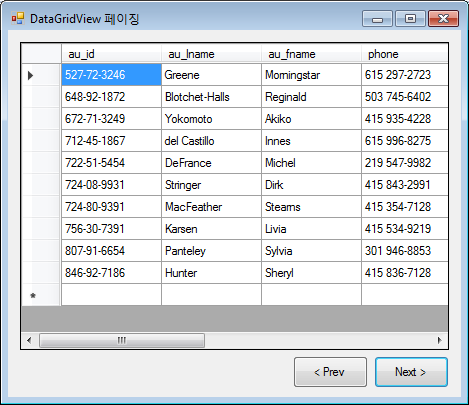Image resolution: width=469 pixels, height=405 pixels.
Task: Click phone 503 745-6402
Action: click(405, 97)
